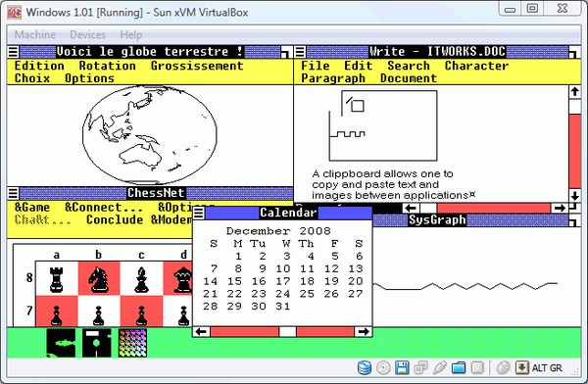Open the ChessNet system menu box
This screenshot has height=384, width=588.
click(x=13, y=193)
